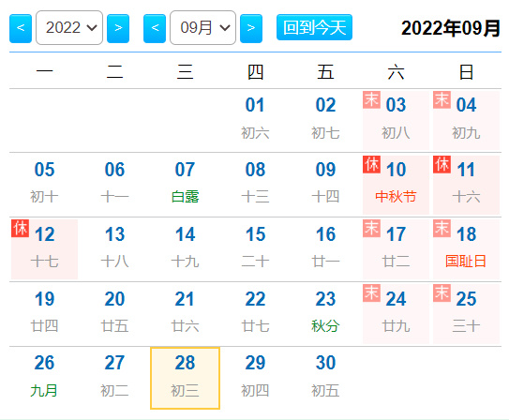
Task: Open the 09月 month dropdown
Action: pyautogui.click(x=202, y=27)
